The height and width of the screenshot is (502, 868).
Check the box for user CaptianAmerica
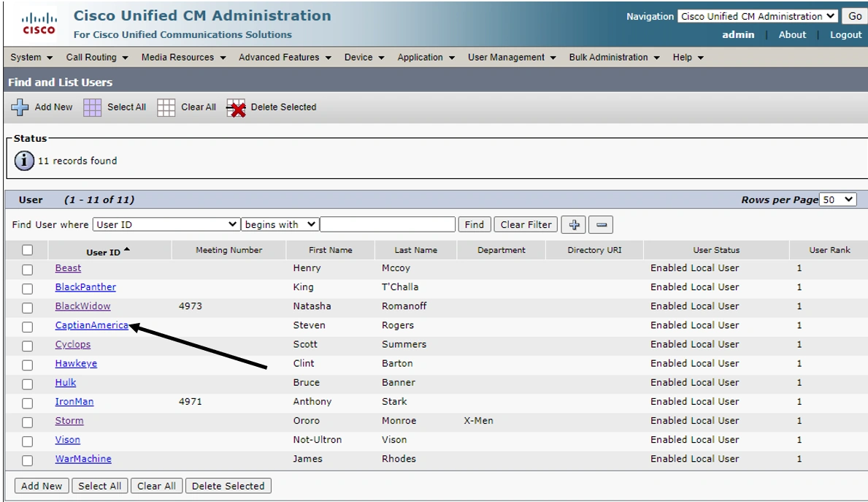[x=27, y=327]
